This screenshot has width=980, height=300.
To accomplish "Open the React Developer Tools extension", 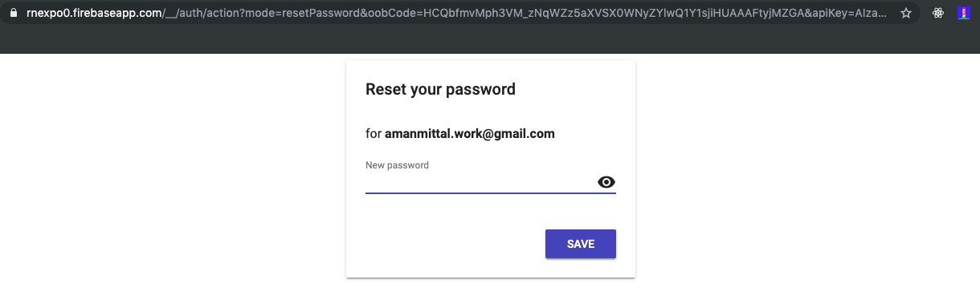I will [x=938, y=13].
